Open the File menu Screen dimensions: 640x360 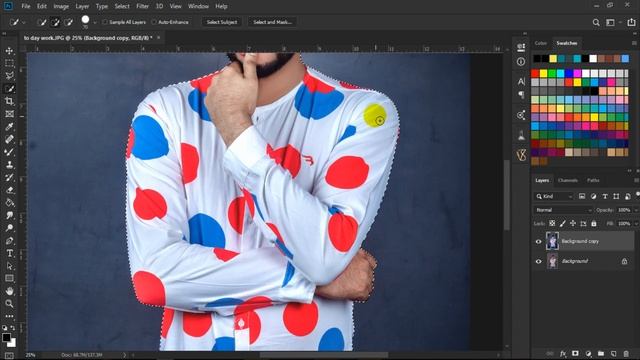click(x=26, y=6)
